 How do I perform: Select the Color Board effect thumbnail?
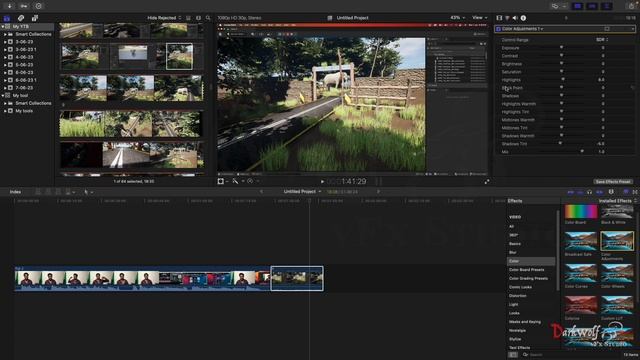(581, 212)
